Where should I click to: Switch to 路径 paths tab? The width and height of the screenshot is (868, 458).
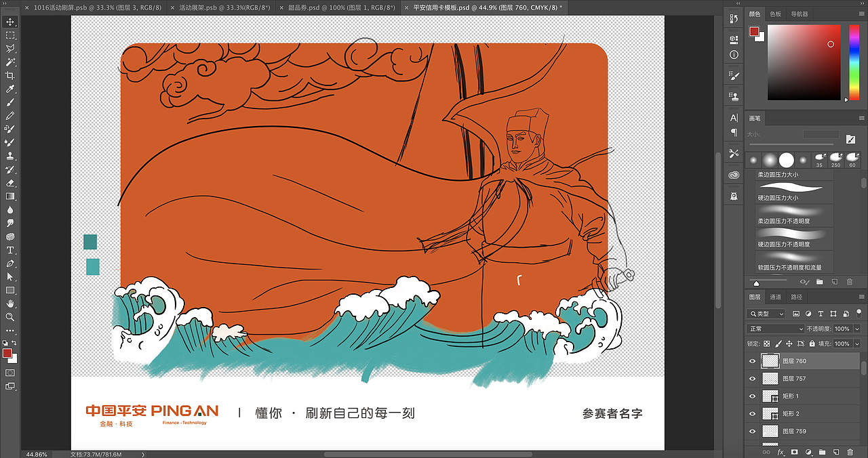(797, 297)
